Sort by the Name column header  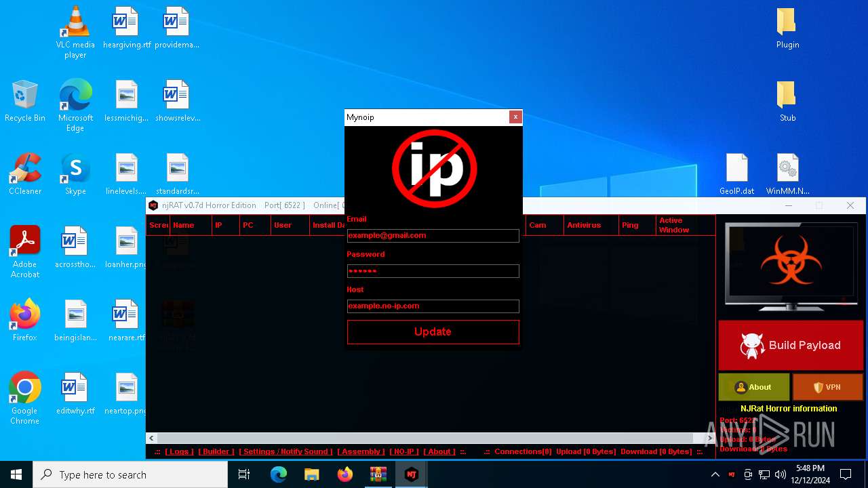[x=191, y=225]
